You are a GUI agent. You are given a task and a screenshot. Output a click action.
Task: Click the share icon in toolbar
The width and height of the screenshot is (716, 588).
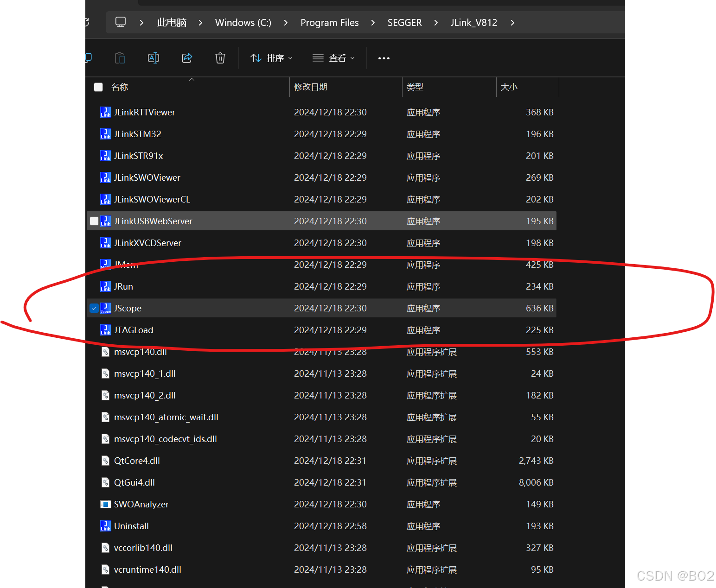pos(187,58)
